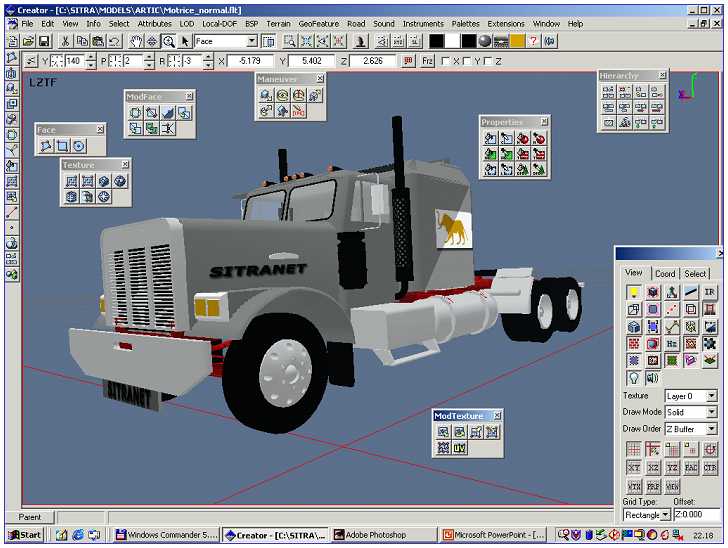
Task: Toggle the X axis checkbox
Action: 445,61
